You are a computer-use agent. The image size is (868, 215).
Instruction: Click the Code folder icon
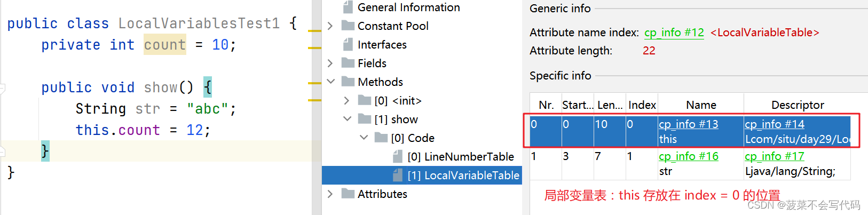(x=381, y=138)
